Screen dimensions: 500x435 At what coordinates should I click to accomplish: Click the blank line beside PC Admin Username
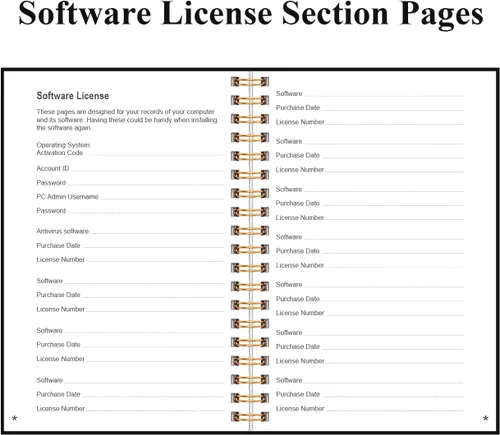162,199
